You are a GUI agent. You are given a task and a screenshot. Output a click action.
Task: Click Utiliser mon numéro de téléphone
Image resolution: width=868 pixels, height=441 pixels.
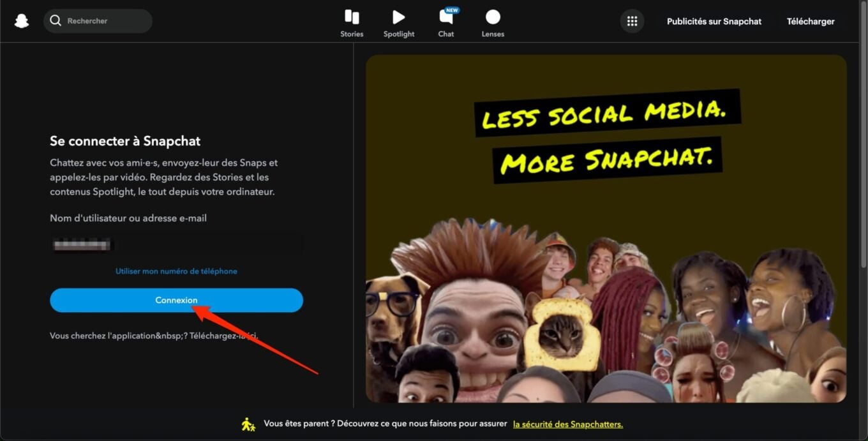pyautogui.click(x=176, y=271)
